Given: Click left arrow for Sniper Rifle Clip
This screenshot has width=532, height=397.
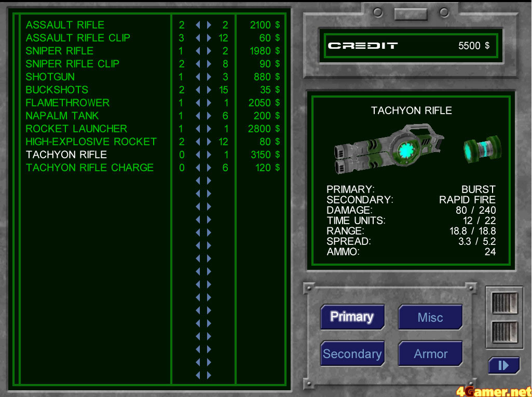Looking at the screenshot, I should click(198, 64).
